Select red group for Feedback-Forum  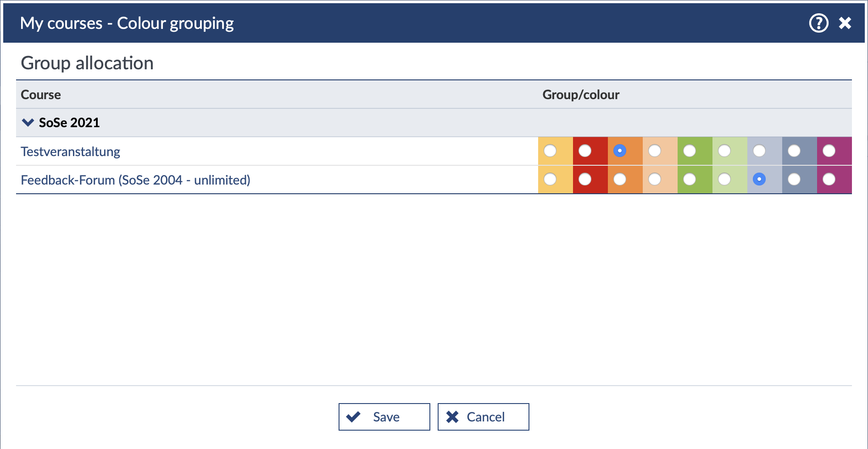[585, 179]
